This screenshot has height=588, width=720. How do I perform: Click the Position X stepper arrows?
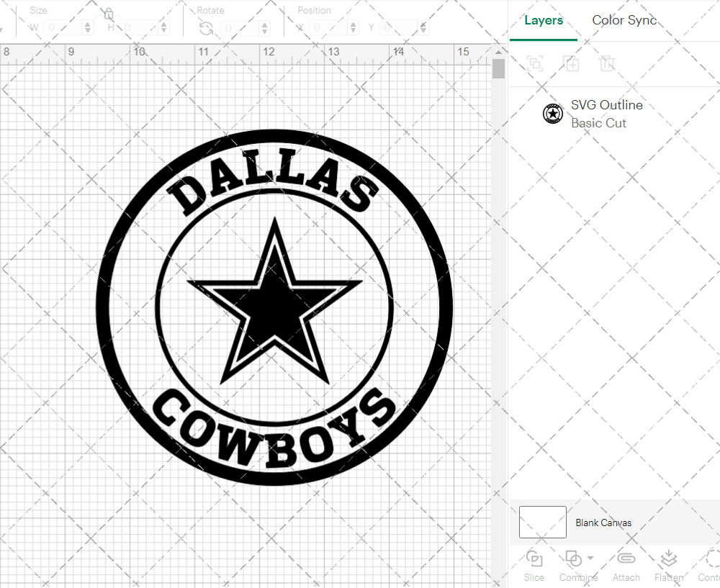click(x=353, y=27)
